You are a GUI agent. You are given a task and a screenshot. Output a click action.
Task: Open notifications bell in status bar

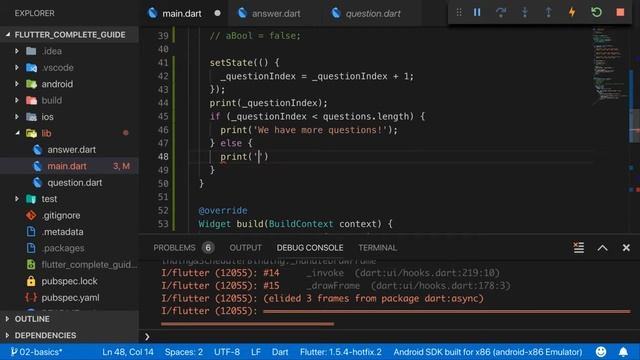click(x=623, y=352)
